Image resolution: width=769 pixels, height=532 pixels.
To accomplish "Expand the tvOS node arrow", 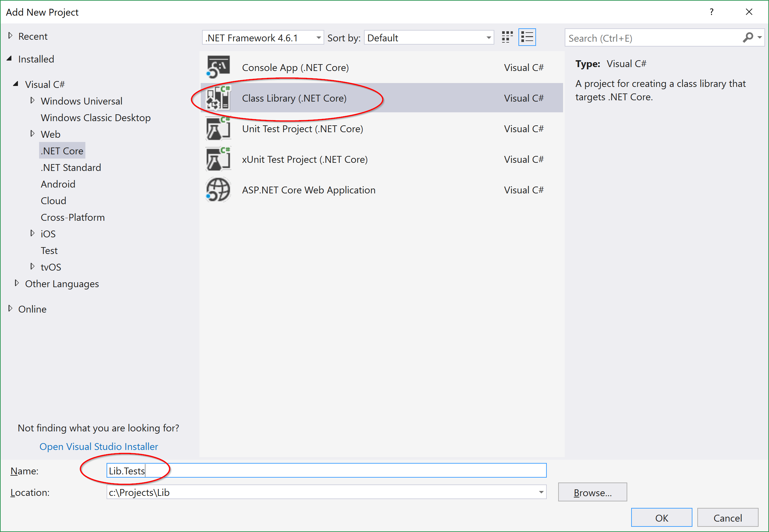I will 32,266.
